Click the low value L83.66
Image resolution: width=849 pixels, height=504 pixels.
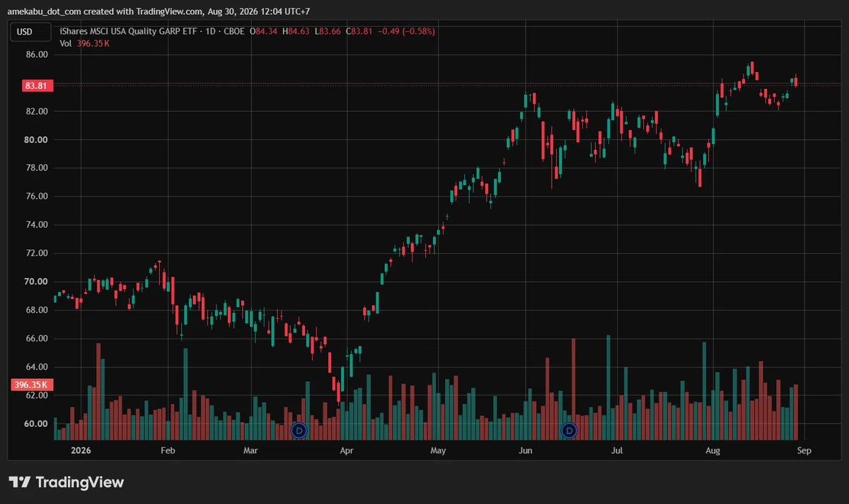coord(328,31)
